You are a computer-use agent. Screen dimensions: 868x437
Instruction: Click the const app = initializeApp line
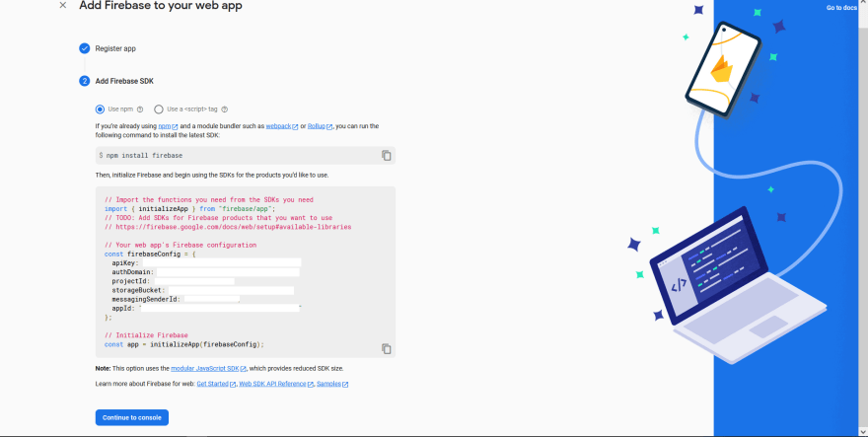184,344
